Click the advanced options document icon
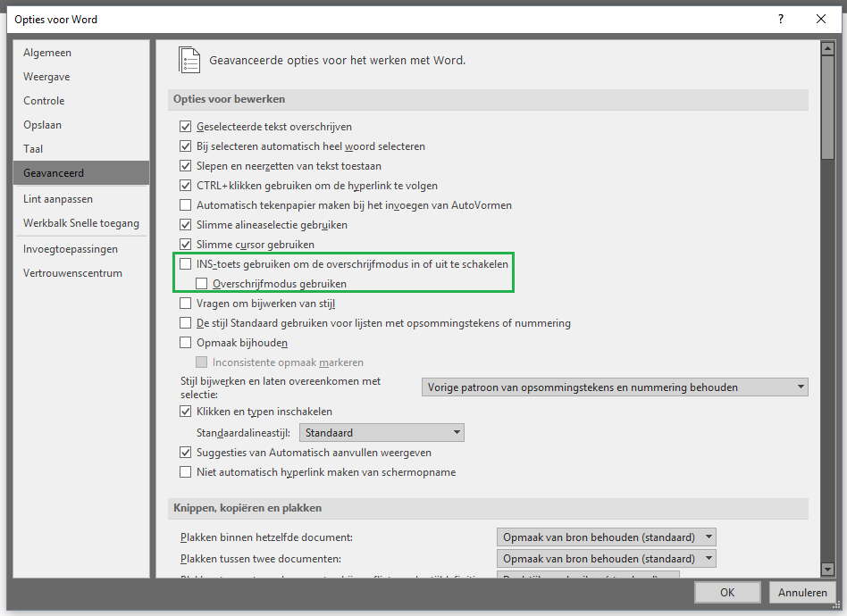Image resolution: width=847 pixels, height=616 pixels. pos(189,60)
